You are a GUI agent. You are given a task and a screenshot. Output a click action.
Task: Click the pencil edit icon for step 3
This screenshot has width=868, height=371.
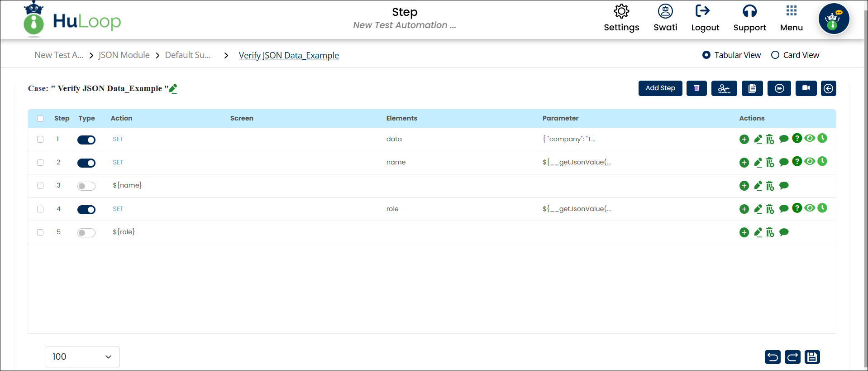point(758,186)
